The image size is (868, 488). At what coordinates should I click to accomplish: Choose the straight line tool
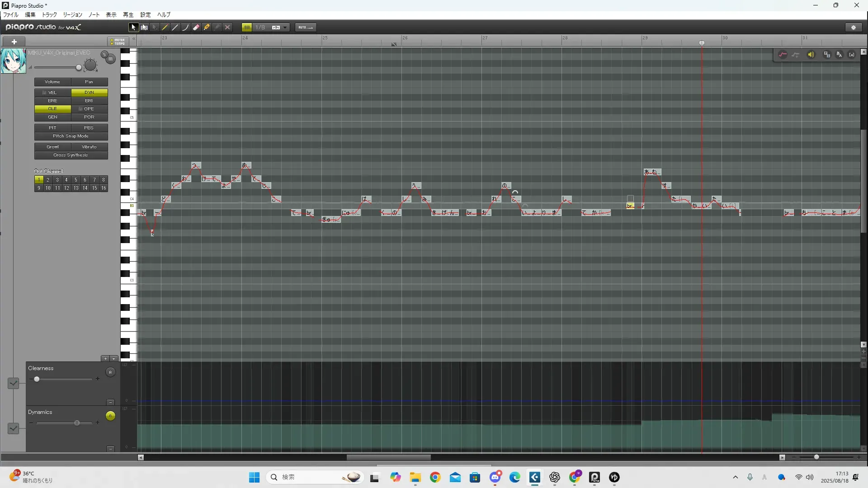click(175, 28)
